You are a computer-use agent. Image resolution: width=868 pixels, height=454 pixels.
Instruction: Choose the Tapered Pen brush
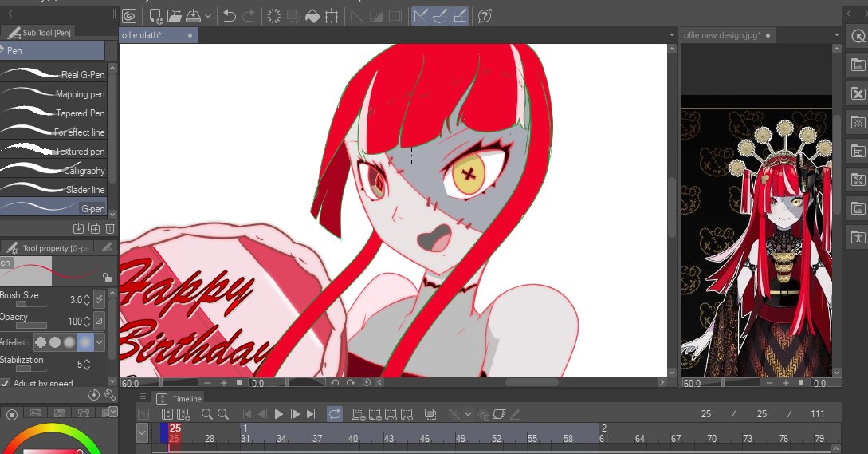pyautogui.click(x=53, y=113)
